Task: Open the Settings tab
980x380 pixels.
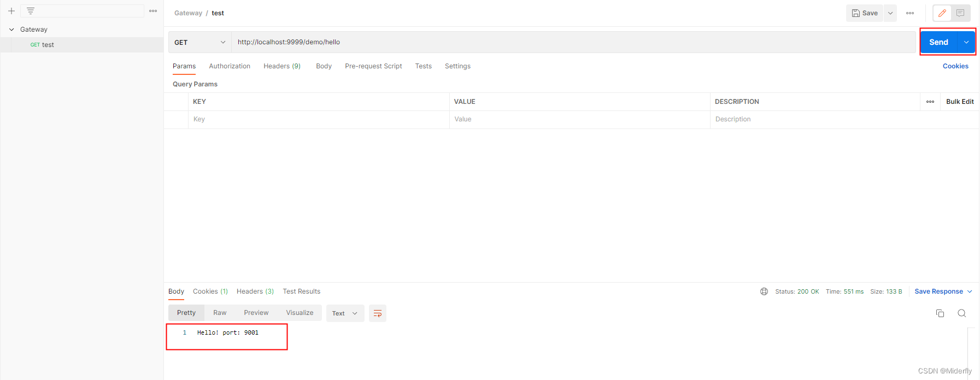Action: 457,66
